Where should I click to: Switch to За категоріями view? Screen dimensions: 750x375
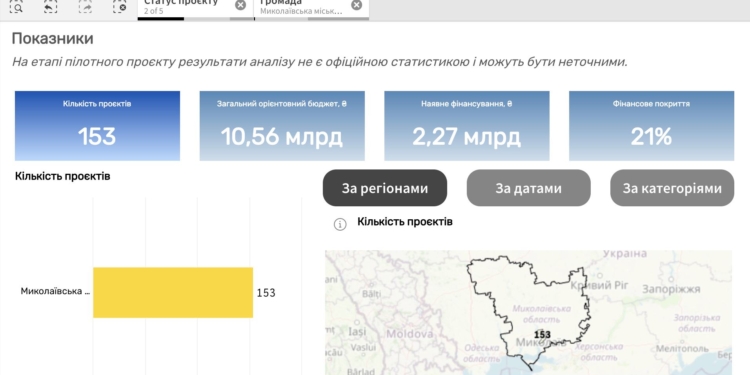click(672, 188)
